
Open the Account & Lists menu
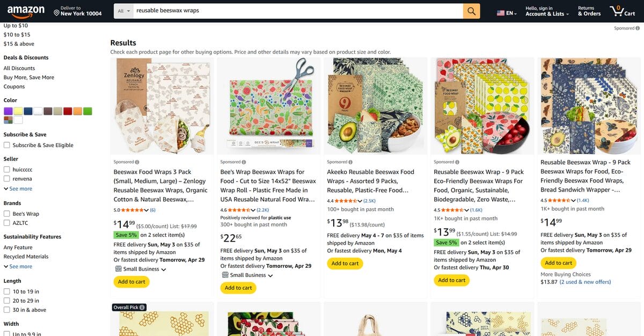pos(546,11)
